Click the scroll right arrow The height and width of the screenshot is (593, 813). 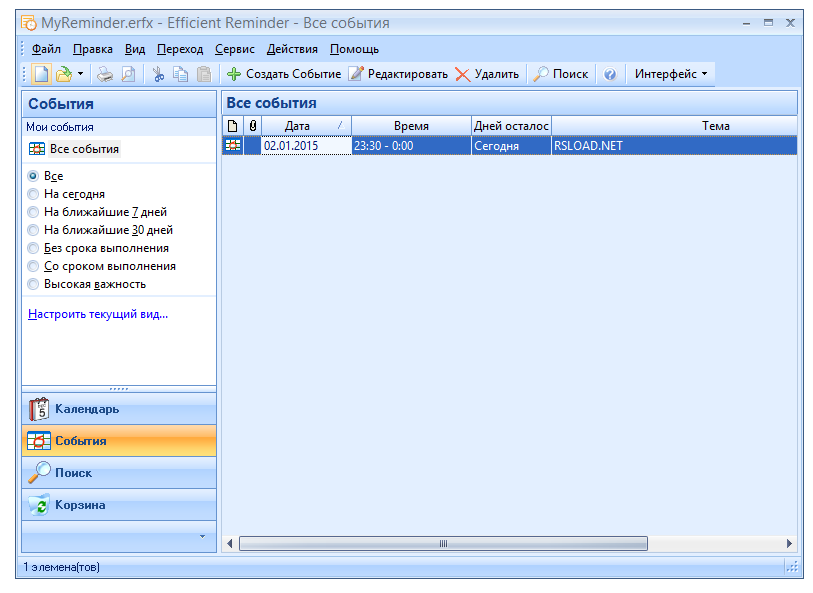pyautogui.click(x=789, y=544)
